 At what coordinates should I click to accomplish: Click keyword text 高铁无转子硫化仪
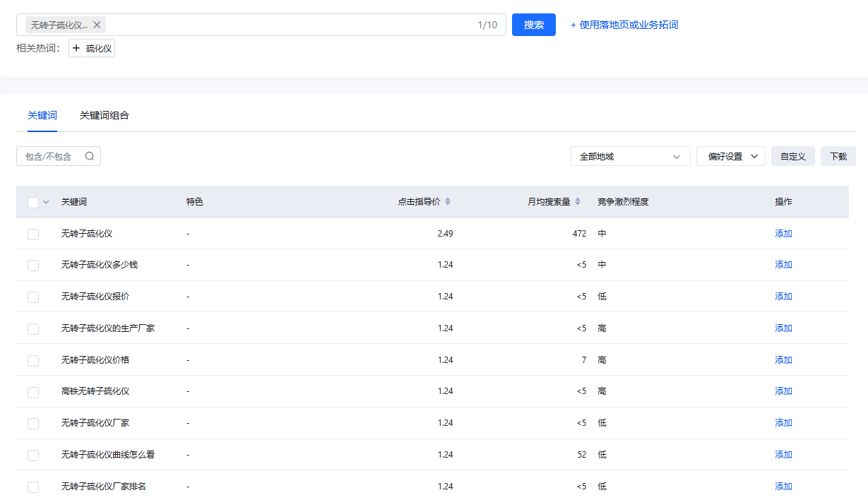coord(95,391)
